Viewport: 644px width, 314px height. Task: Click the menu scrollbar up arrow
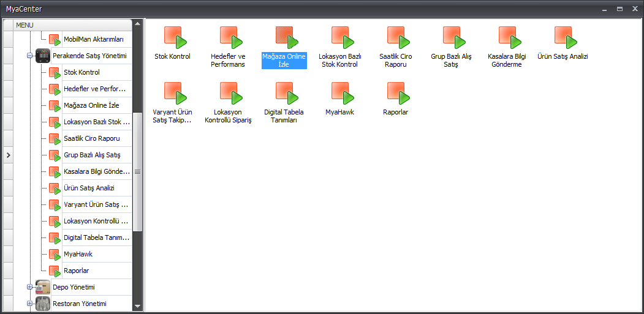pos(138,23)
